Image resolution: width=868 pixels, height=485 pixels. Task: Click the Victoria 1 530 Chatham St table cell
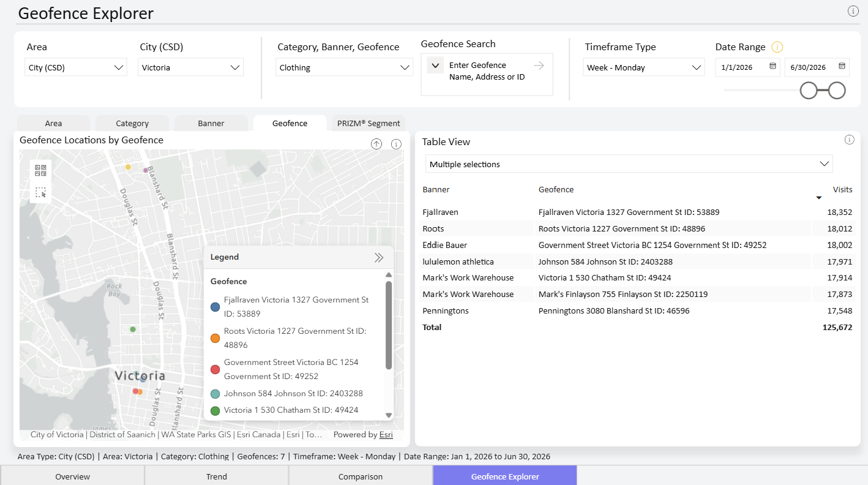605,278
